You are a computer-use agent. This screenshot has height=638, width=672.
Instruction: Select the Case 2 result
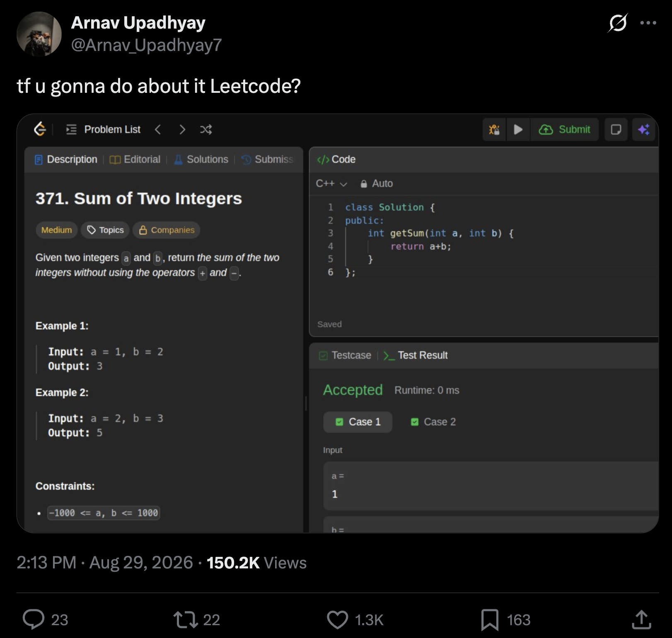tap(433, 422)
